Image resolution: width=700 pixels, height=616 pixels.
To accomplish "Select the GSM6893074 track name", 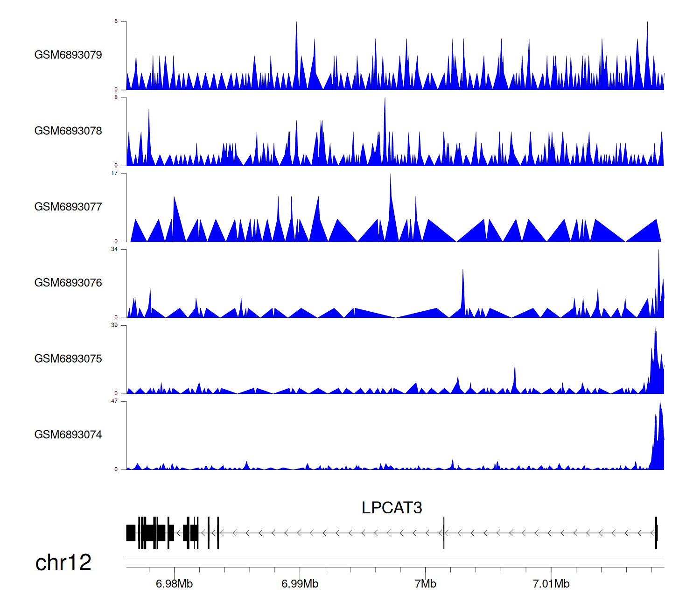I will tap(68, 435).
